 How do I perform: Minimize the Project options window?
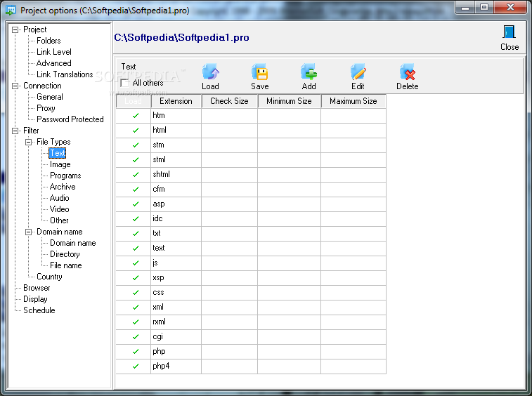click(x=465, y=8)
